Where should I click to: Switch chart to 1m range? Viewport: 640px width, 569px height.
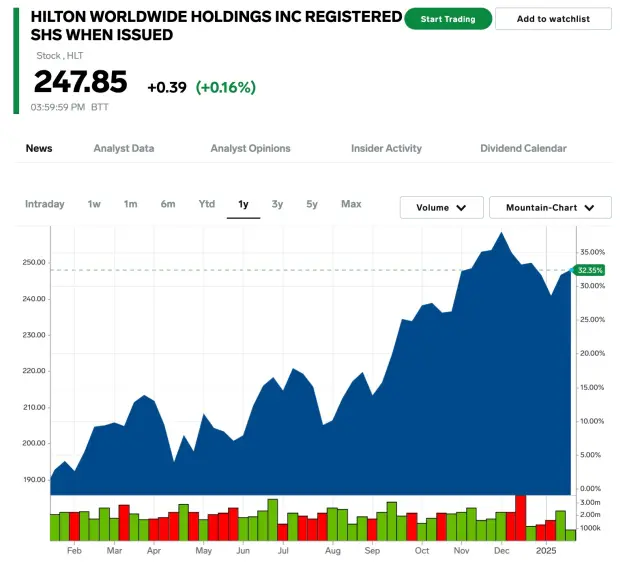pyautogui.click(x=130, y=204)
